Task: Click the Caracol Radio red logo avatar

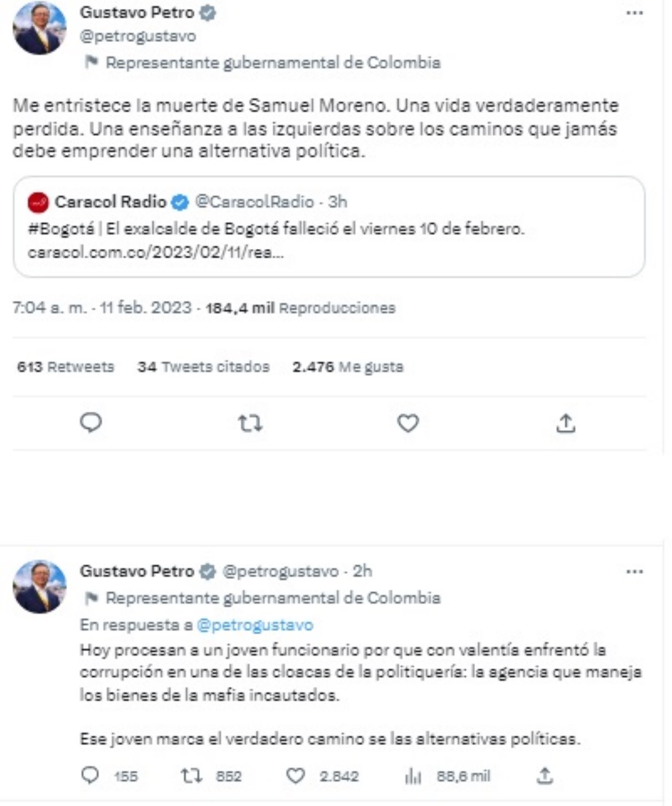Action: point(38,203)
